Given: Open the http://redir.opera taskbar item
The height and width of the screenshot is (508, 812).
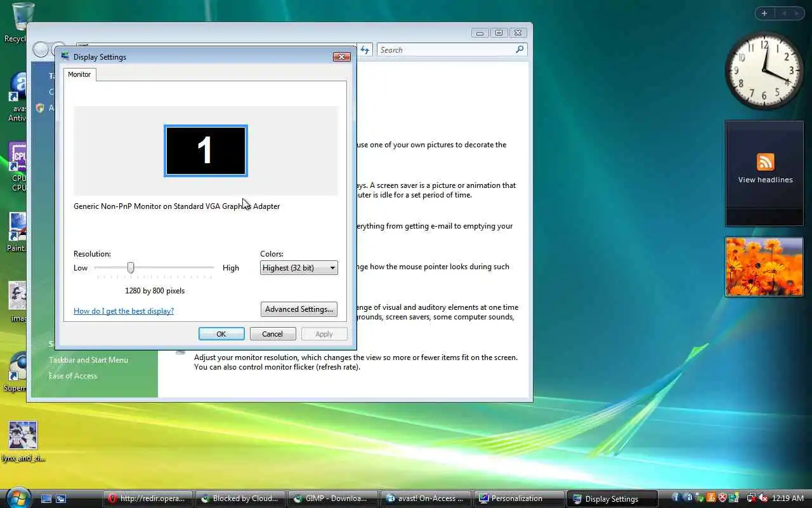Looking at the screenshot, I should (147, 498).
